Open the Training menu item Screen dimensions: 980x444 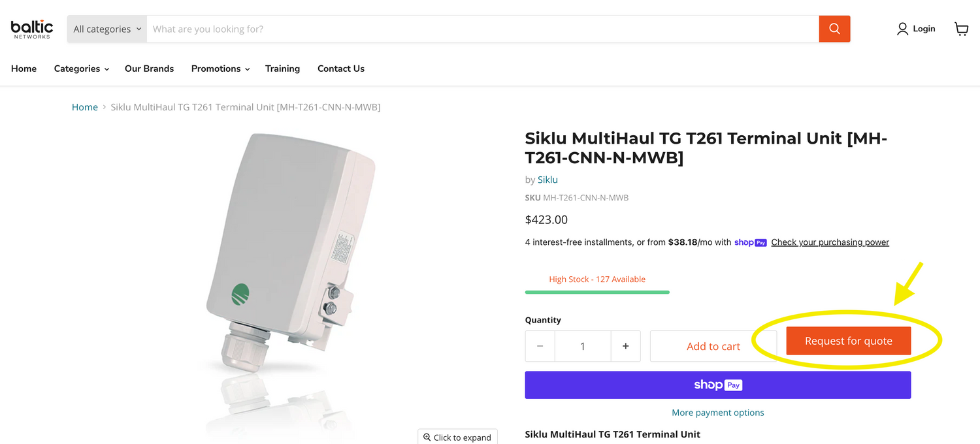[x=282, y=69]
